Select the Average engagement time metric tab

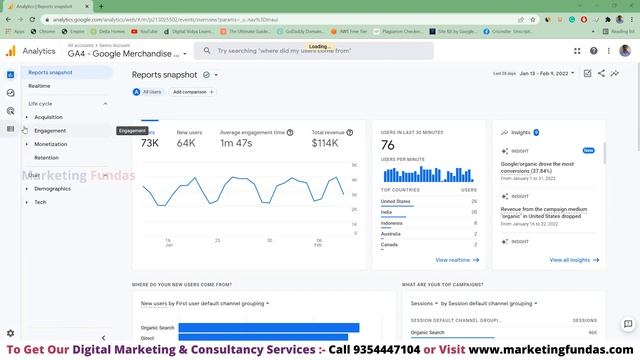pyautogui.click(x=256, y=139)
